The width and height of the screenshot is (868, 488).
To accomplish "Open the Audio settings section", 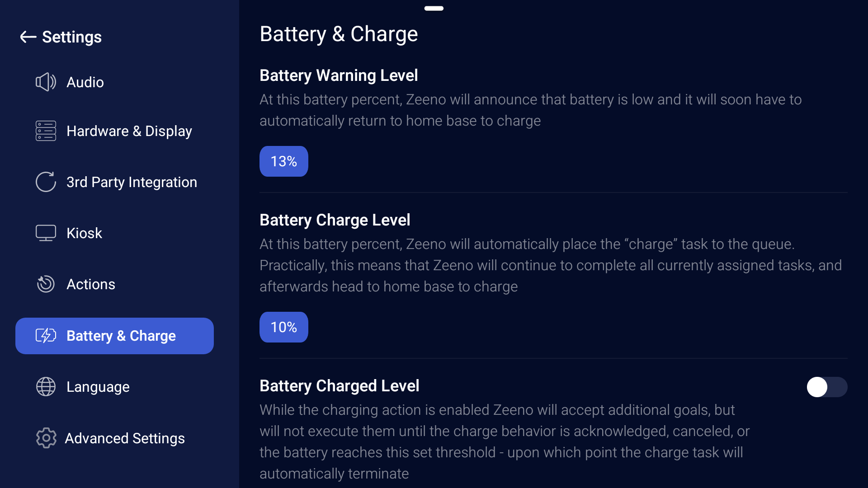I will coord(85,82).
